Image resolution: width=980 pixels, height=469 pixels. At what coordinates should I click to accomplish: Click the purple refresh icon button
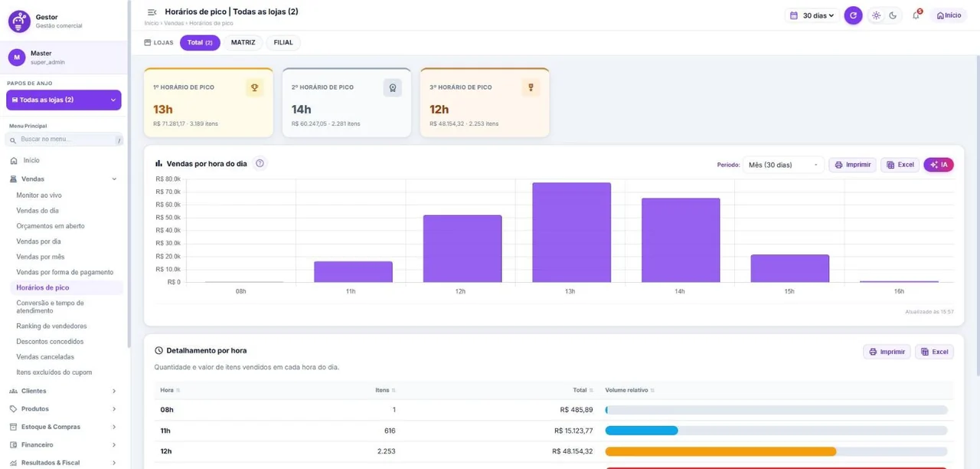click(x=853, y=15)
